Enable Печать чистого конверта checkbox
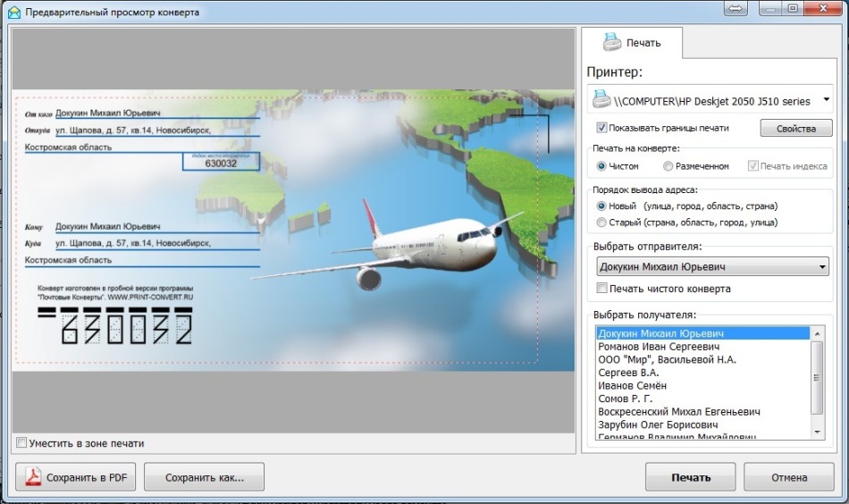The image size is (849, 504). click(x=601, y=289)
